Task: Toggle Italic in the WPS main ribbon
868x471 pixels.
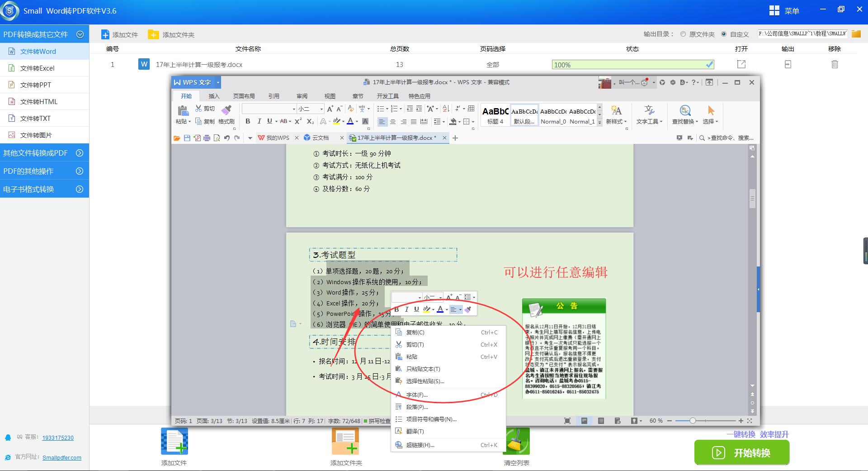Action: point(259,121)
